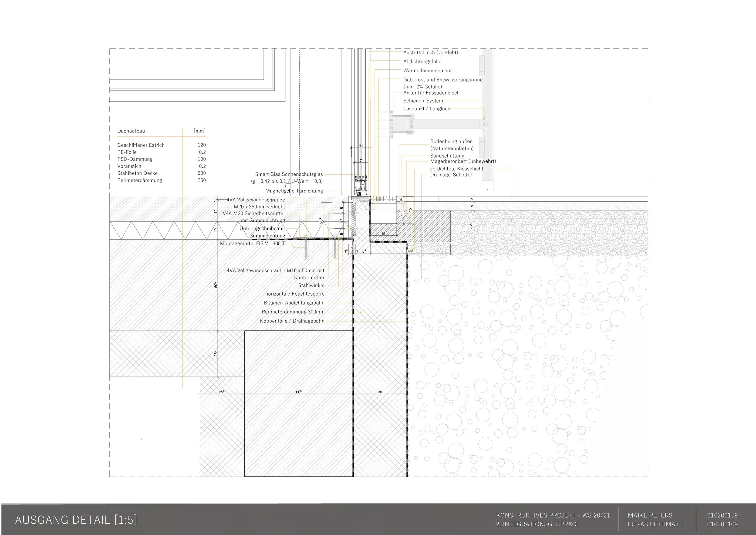Click the 'KONSTRUKTIVES PROJEKT - WS 20/21' footer text
The width and height of the screenshot is (756, 535).
[x=553, y=516]
